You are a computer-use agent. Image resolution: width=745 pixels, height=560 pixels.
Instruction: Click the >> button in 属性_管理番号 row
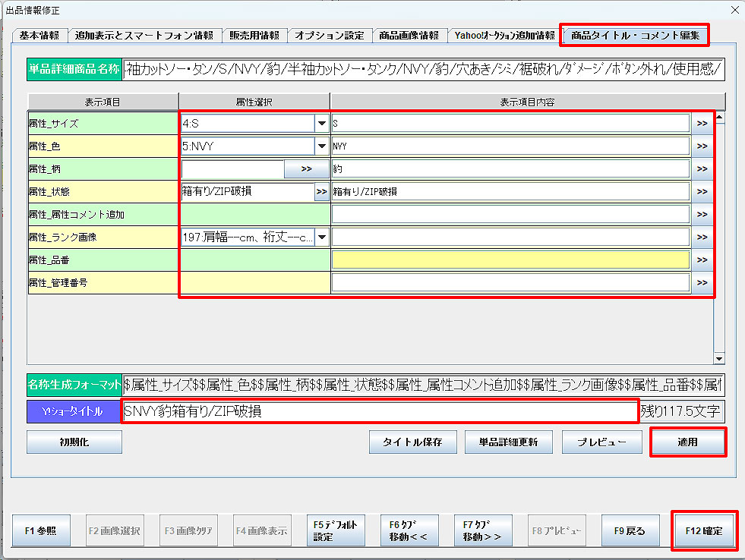[x=701, y=284]
